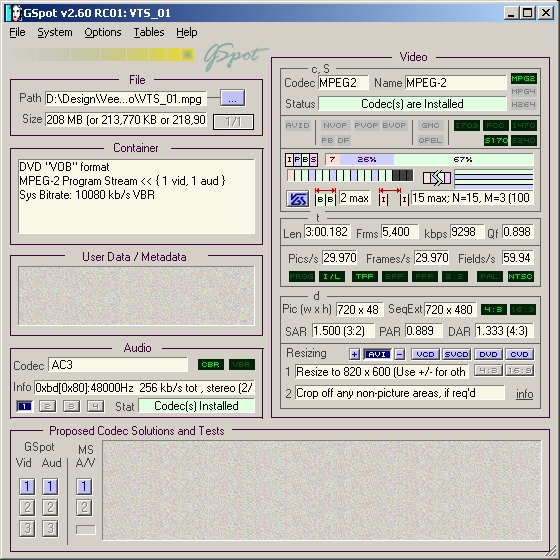Click the NTSC indicator badge

[520, 276]
